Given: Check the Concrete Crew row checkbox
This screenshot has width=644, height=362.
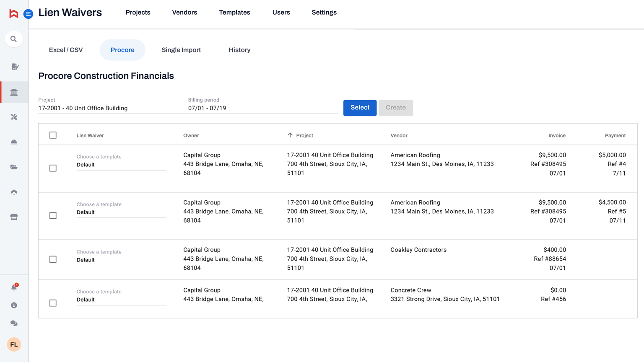Looking at the screenshot, I should [53, 303].
